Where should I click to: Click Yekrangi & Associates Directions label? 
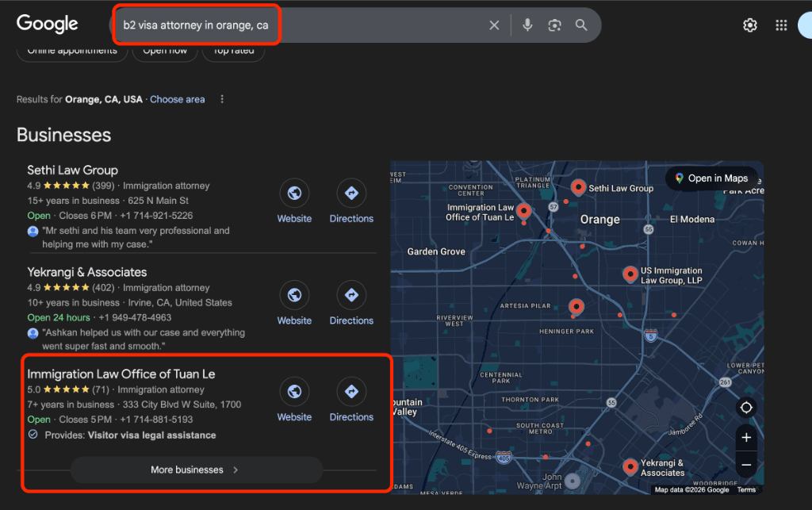pyautogui.click(x=351, y=320)
